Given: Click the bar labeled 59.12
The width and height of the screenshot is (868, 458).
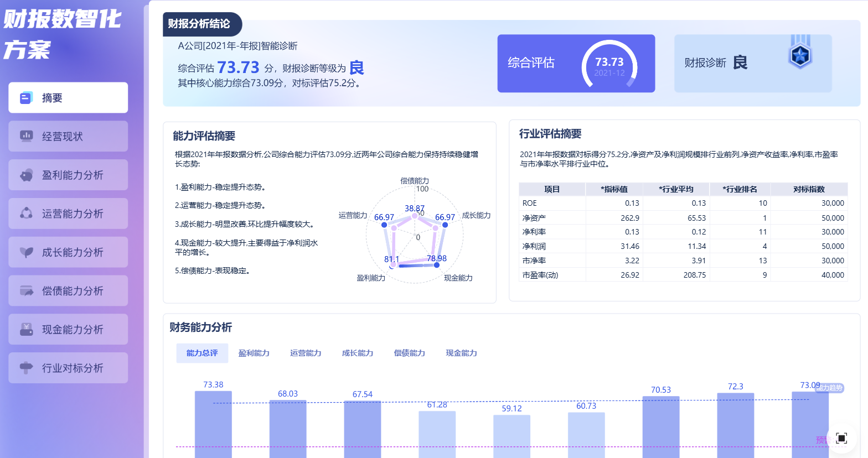Looking at the screenshot, I should (x=512, y=436).
